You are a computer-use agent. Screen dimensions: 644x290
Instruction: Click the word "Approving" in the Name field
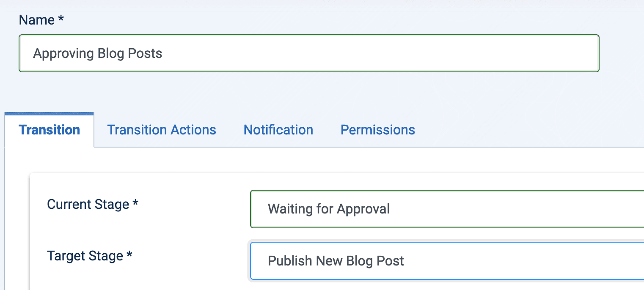tap(63, 54)
